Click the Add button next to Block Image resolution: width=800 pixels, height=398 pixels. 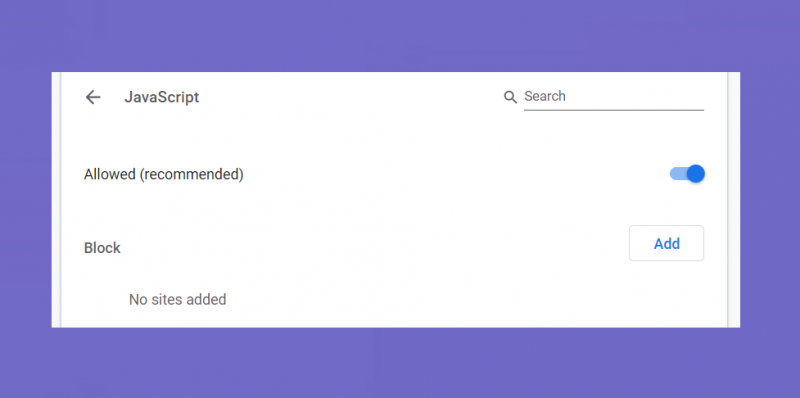(x=666, y=243)
